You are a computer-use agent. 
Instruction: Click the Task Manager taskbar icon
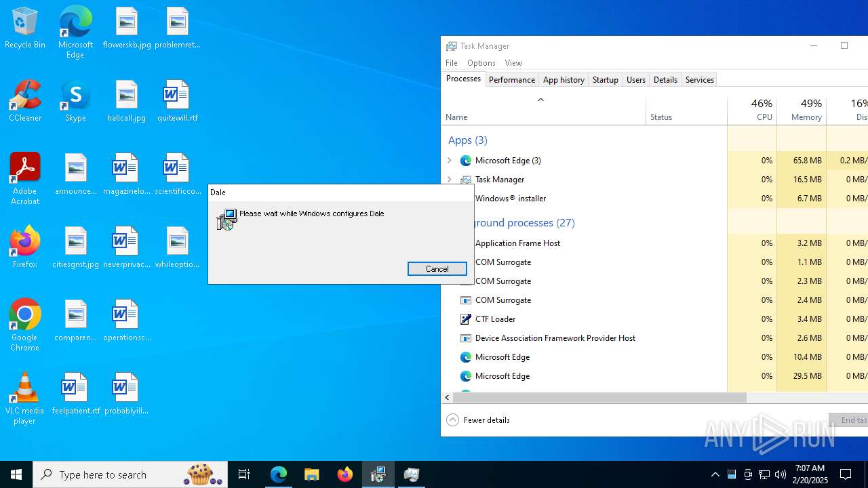click(412, 474)
